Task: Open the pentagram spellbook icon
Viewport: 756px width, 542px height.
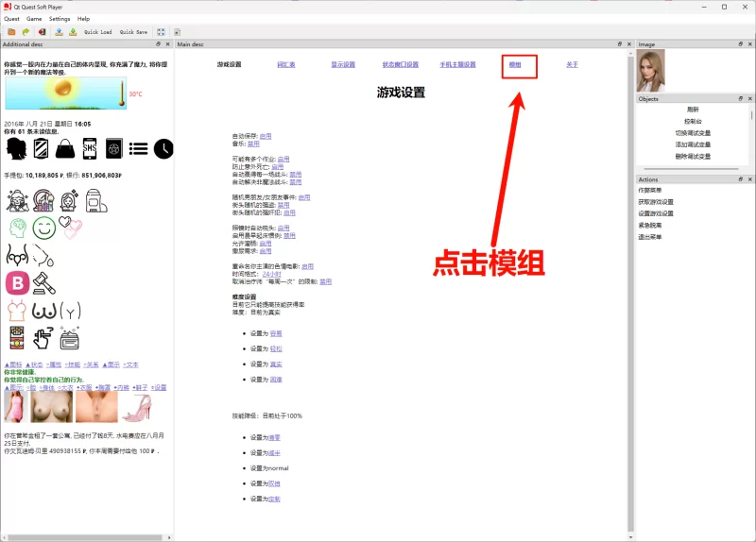Action: (x=114, y=148)
